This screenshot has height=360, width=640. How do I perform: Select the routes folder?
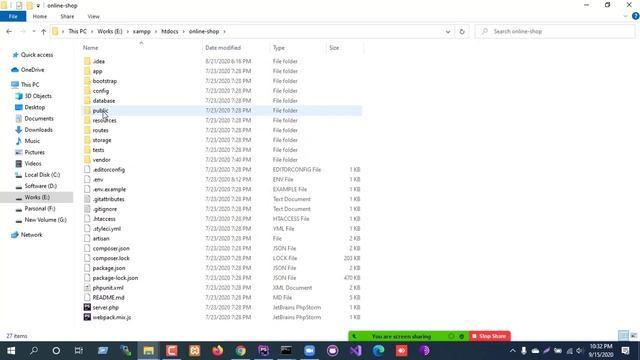pyautogui.click(x=100, y=130)
